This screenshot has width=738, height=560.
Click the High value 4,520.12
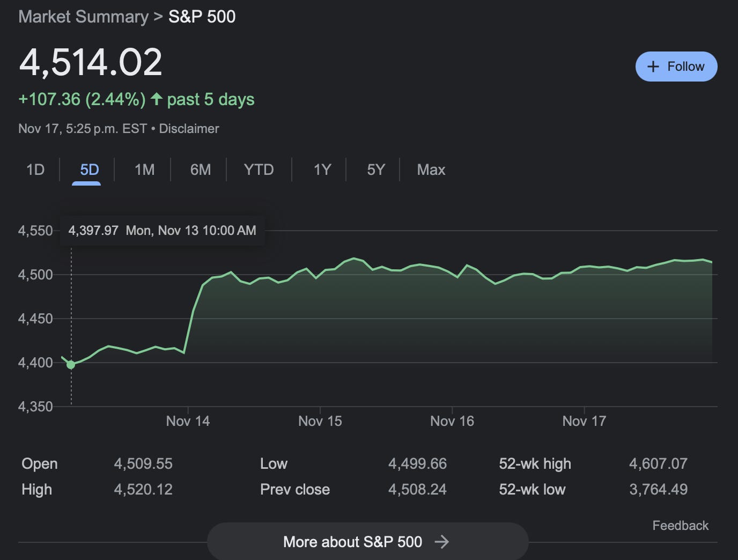point(143,489)
